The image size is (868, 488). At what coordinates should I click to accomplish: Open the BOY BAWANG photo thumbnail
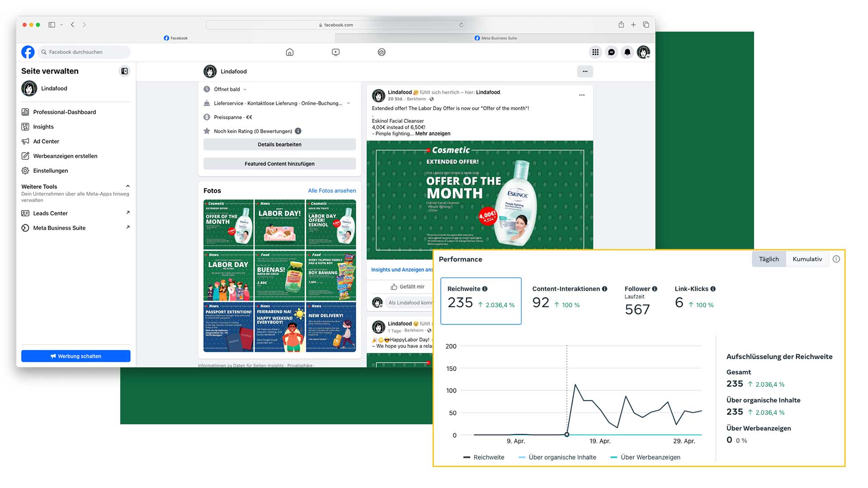pos(331,276)
